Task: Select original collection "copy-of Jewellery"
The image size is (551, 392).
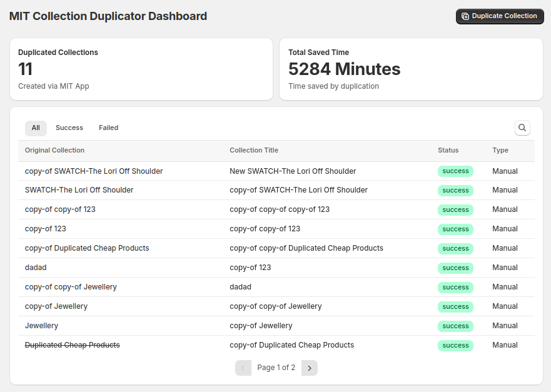Action: pos(56,306)
